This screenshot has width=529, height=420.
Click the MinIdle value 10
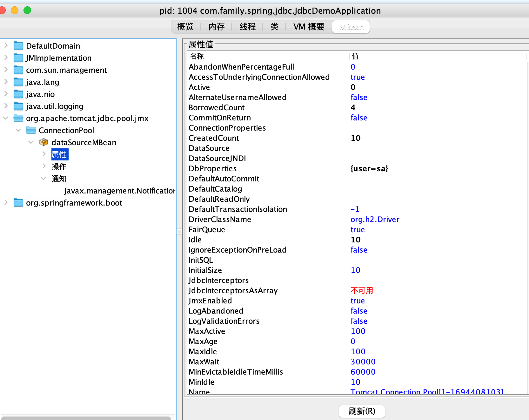355,382
